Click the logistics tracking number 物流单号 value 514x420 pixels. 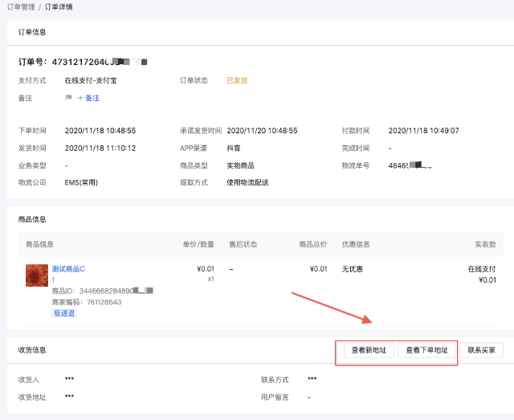point(410,165)
